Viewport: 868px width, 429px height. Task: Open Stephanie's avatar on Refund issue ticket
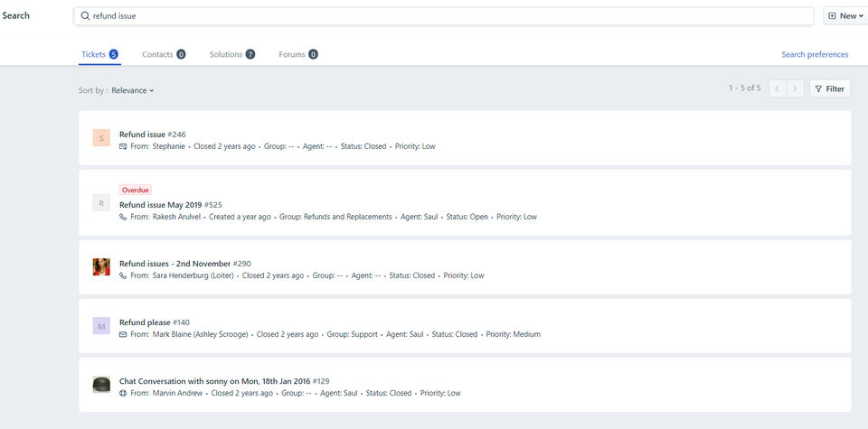[x=101, y=137]
